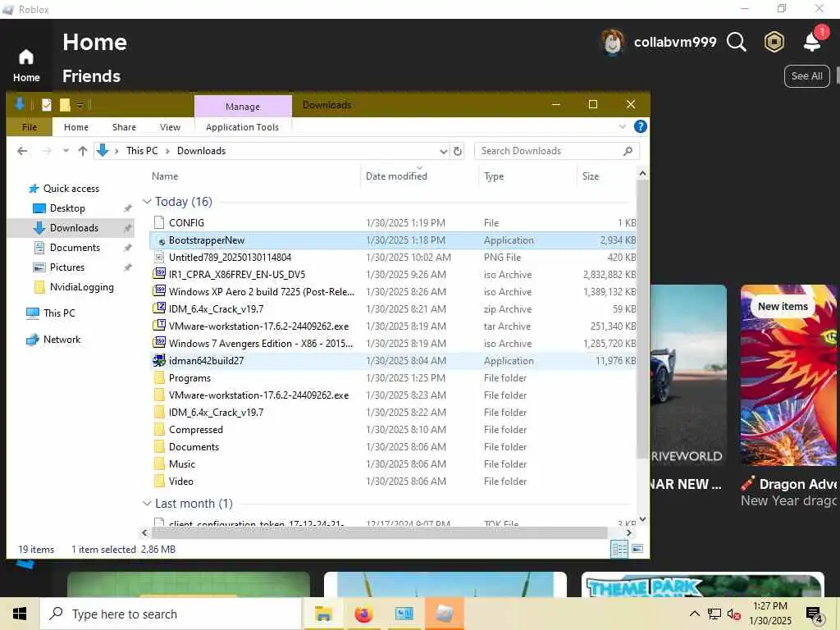Click the horizontal scrollbar in file list
Image resolution: width=840 pixels, height=630 pixels.
click(379, 533)
